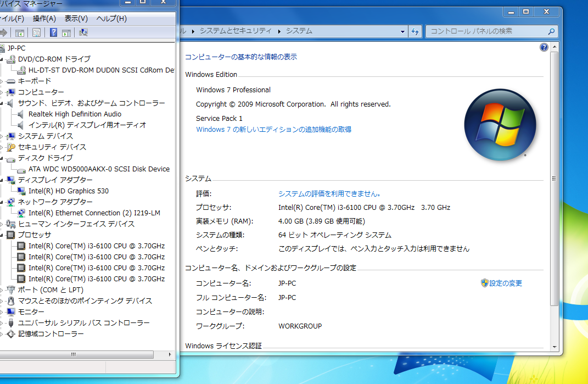
Task: Click the WORKGROUP workgroup value
Action: pyautogui.click(x=300, y=326)
